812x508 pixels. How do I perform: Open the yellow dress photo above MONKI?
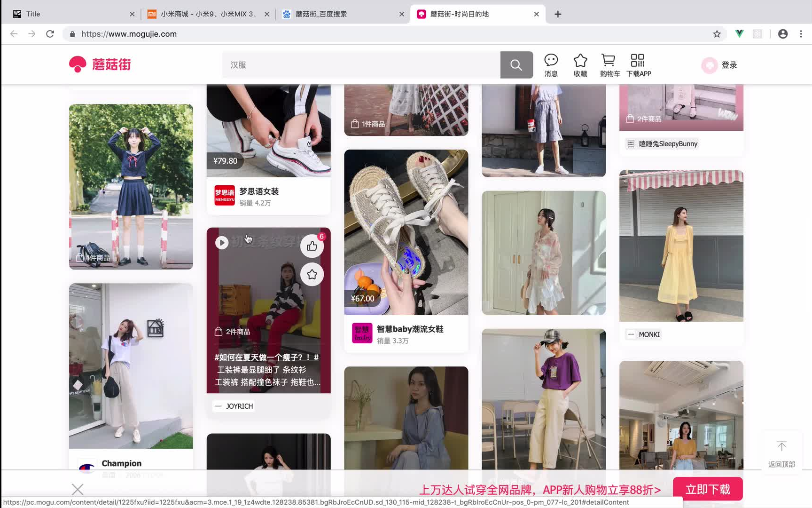(x=681, y=246)
